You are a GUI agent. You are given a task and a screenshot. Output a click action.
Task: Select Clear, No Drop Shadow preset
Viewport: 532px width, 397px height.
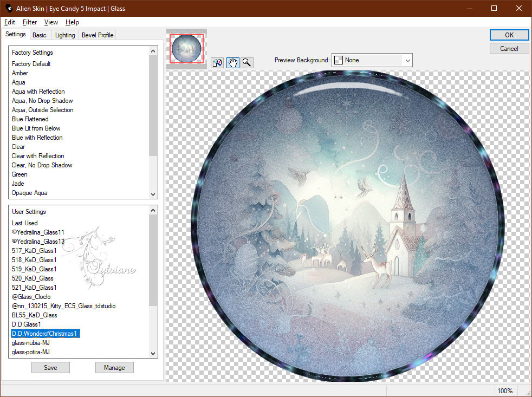tap(42, 165)
